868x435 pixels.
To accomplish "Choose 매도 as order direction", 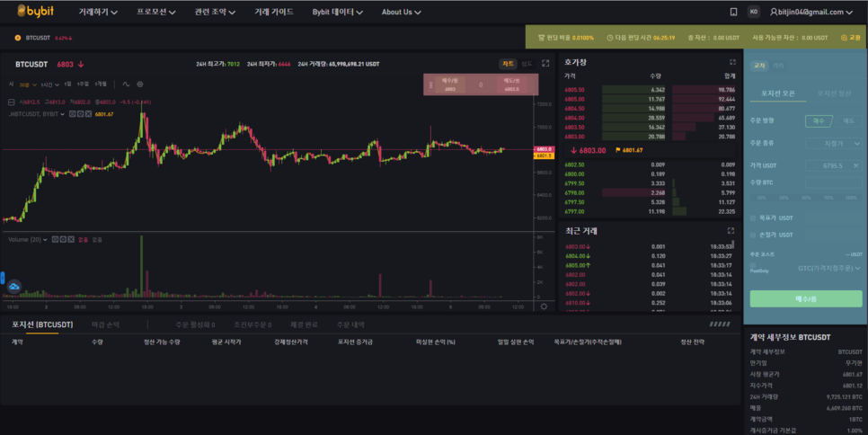I will tap(848, 120).
